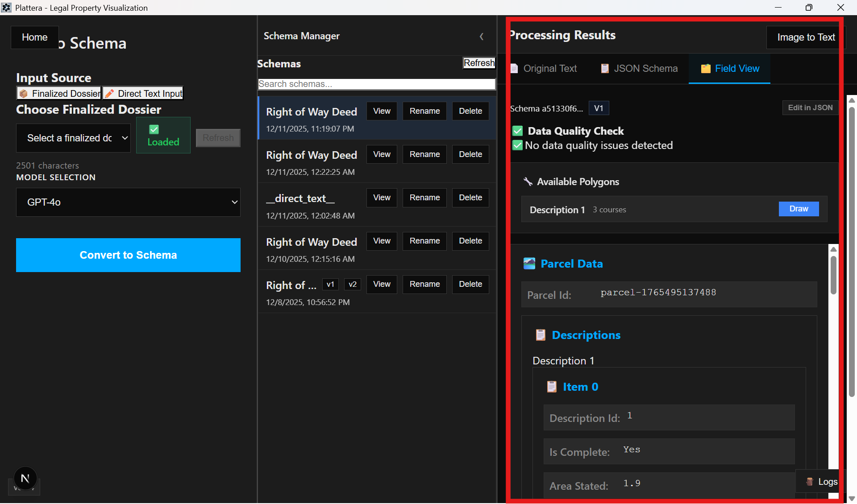Click the Data Quality Check checkmark
This screenshot has width=857, height=504.
point(517,131)
